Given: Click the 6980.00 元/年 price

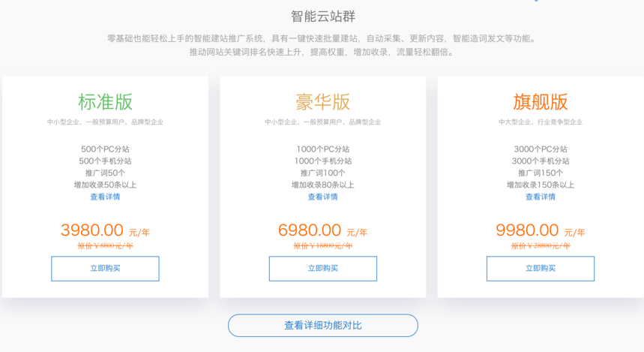Looking at the screenshot, I should 323,230.
